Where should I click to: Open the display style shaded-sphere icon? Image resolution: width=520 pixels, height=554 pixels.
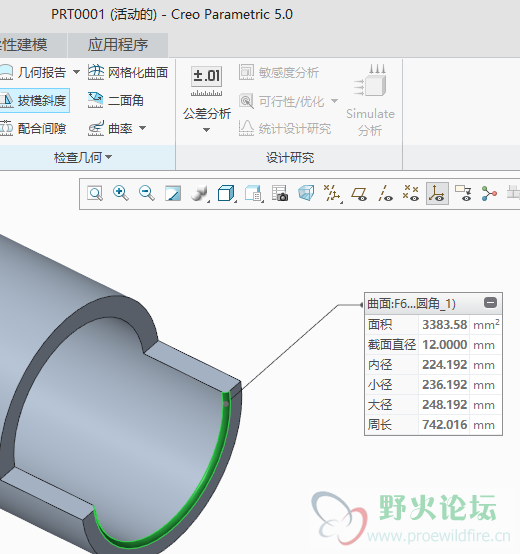200,193
